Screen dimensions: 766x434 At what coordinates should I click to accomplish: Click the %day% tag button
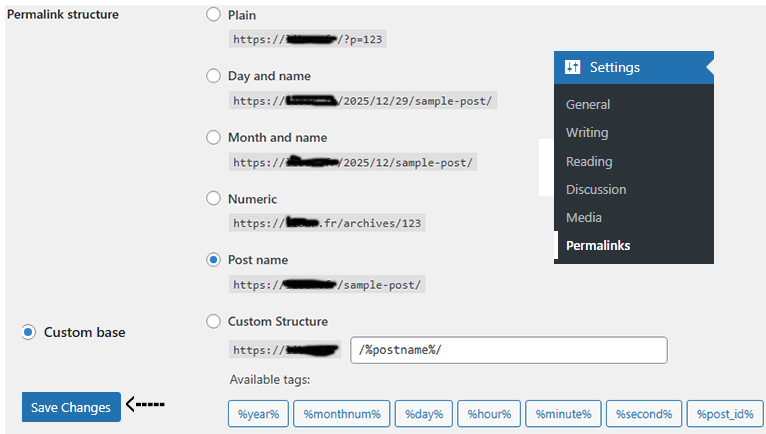click(x=424, y=414)
